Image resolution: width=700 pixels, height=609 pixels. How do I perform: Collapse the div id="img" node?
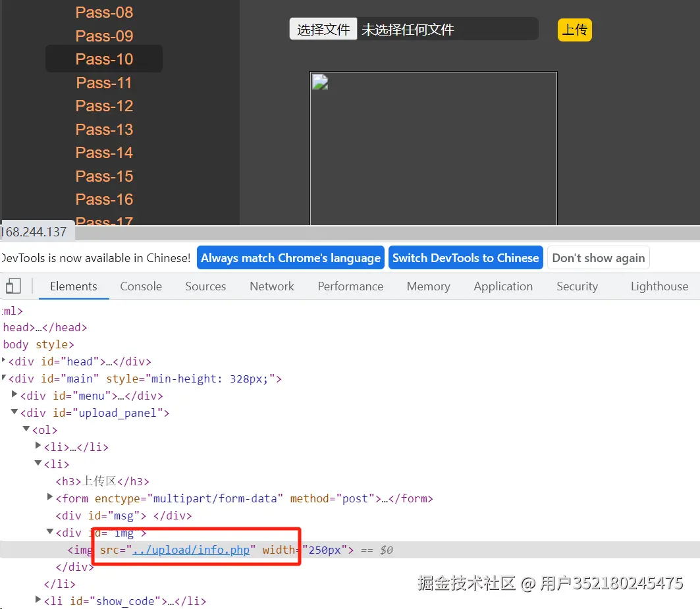50,531
